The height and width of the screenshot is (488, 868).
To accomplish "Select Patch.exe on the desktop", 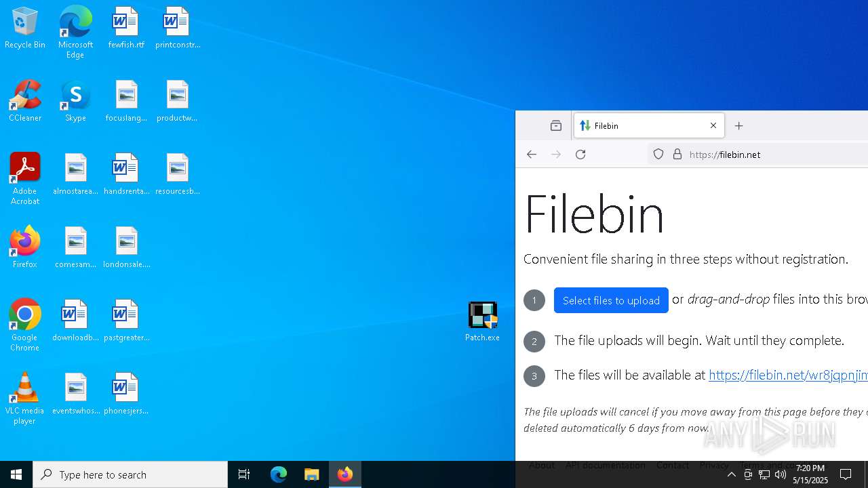I will coord(482,321).
